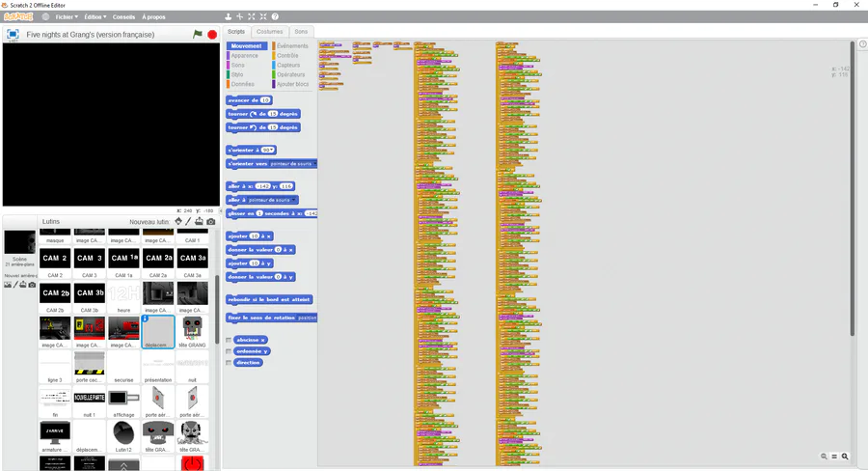
Task: Toggle the stage fullscreen presentation mode icon
Action: point(13,34)
